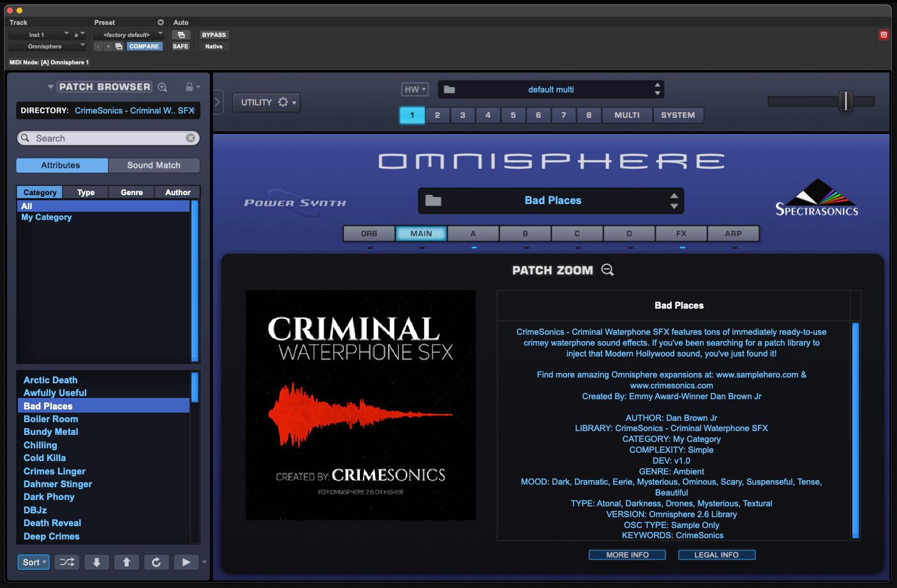
Task: Click the Patch Browser lock icon
Action: click(189, 87)
